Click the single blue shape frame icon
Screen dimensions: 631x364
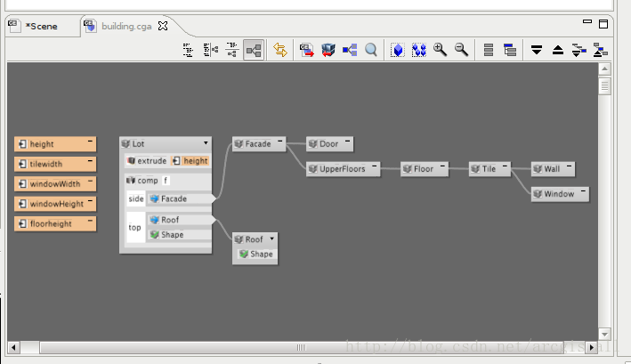point(398,50)
